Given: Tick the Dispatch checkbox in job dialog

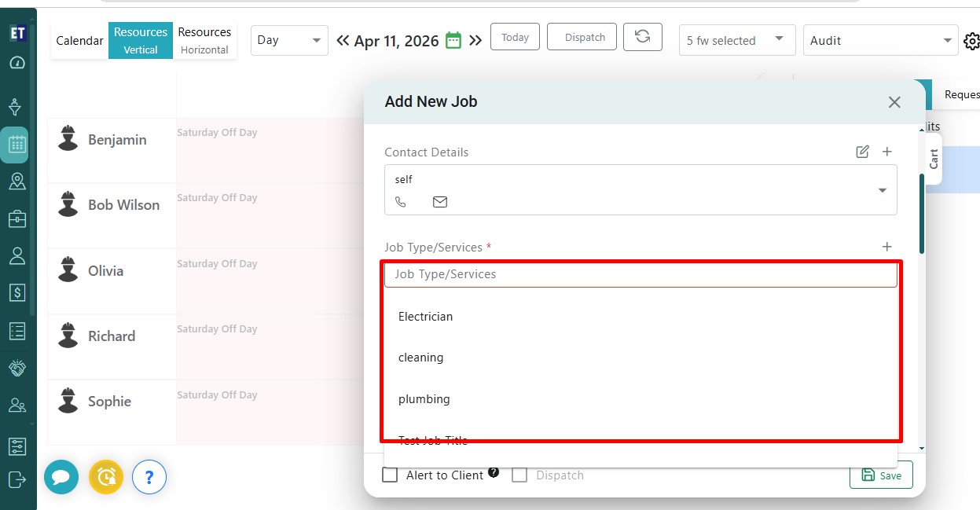Looking at the screenshot, I should coord(519,475).
